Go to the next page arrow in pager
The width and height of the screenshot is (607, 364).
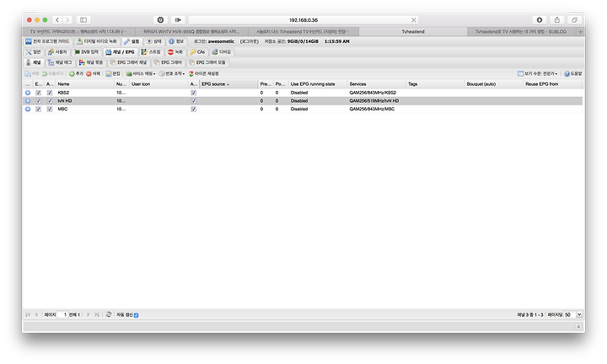click(x=89, y=314)
